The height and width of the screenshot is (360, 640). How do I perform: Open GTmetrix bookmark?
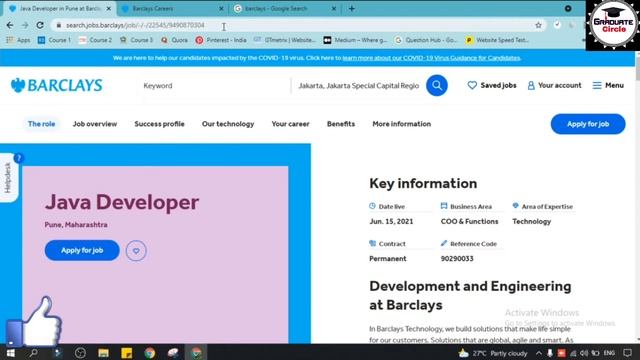click(284, 40)
